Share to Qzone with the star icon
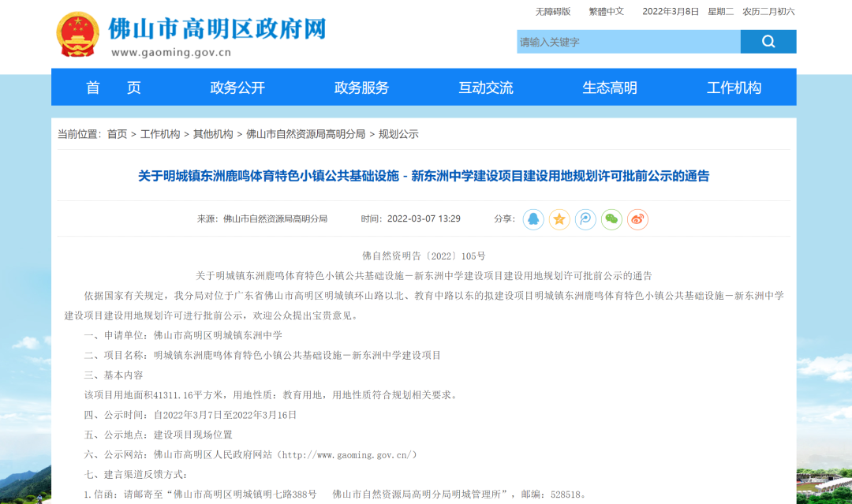This screenshot has height=504, width=852. coord(559,219)
